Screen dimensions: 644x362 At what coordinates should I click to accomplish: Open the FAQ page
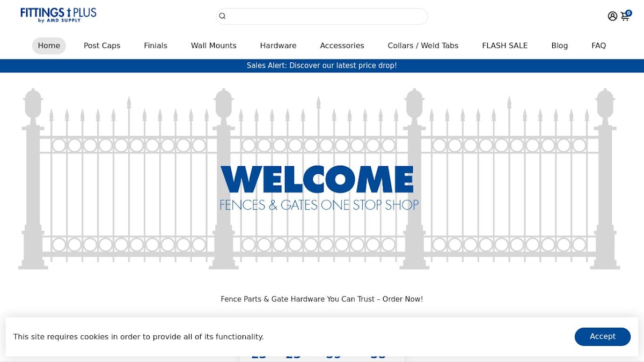[598, 46]
